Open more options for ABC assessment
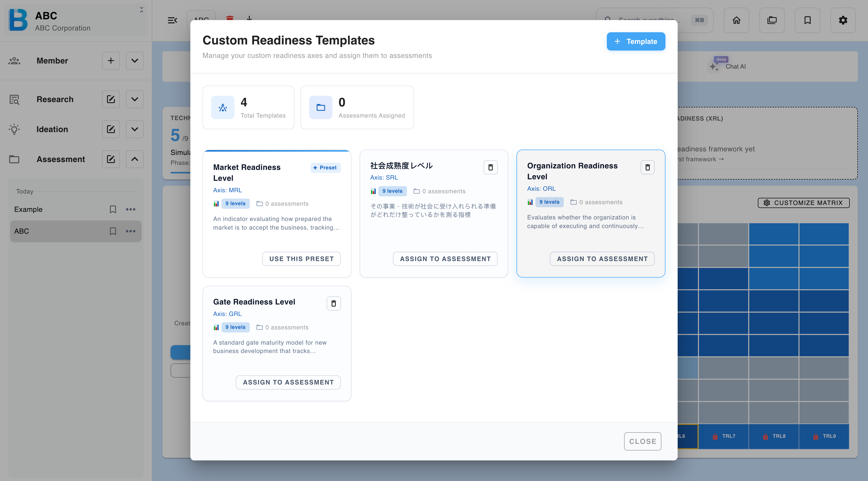 [x=130, y=231]
